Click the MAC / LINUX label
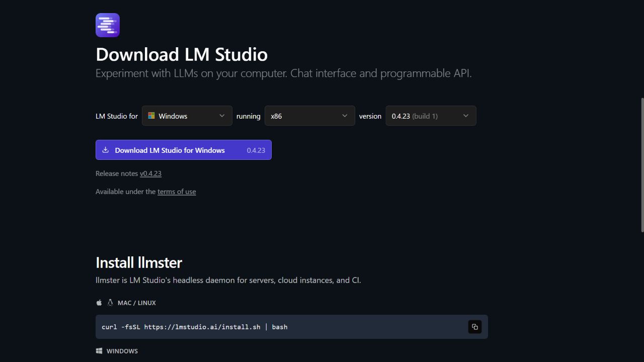This screenshot has height=362, width=644. coord(137,303)
